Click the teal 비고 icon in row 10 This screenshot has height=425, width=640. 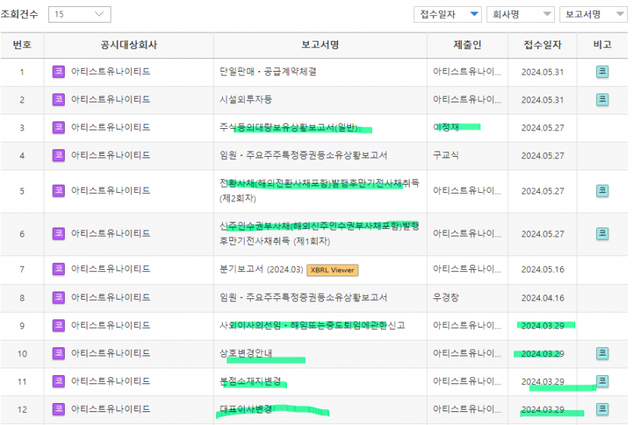[x=602, y=353]
